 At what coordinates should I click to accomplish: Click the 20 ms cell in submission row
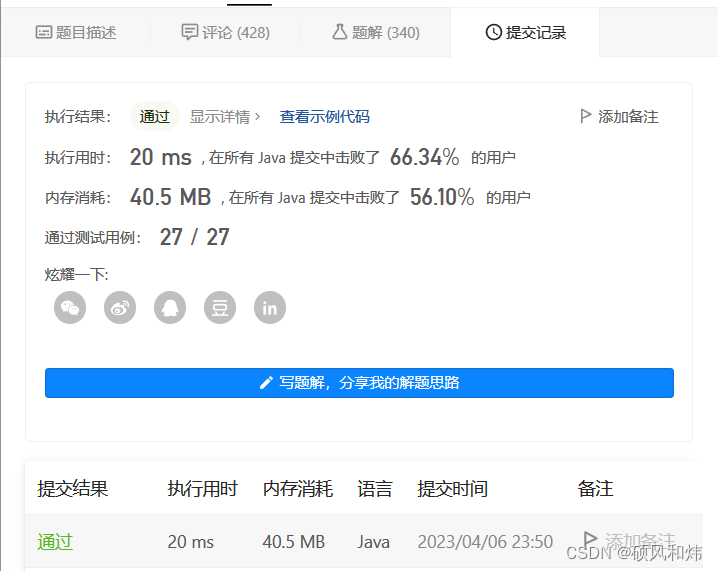[190, 542]
